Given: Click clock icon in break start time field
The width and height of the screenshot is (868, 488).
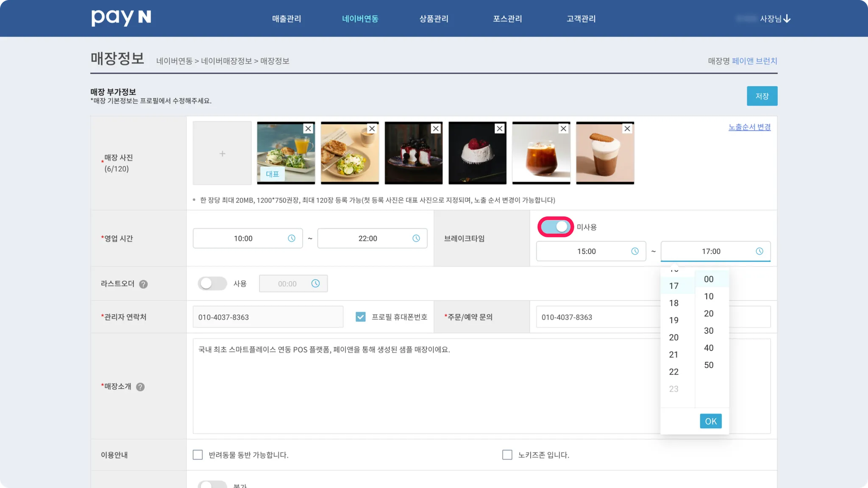Looking at the screenshot, I should pyautogui.click(x=635, y=251).
